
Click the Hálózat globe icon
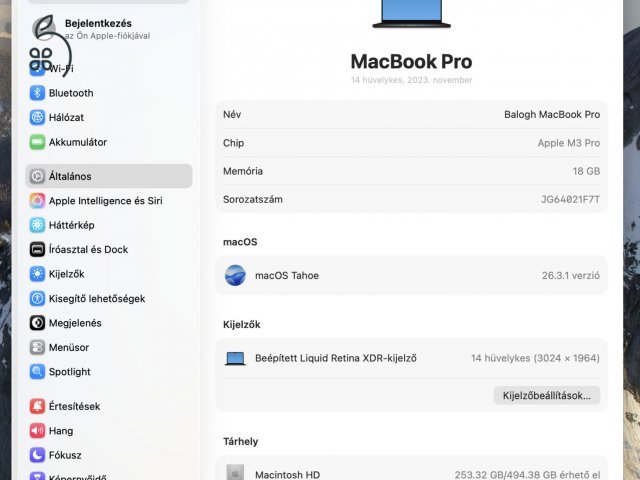[37, 118]
